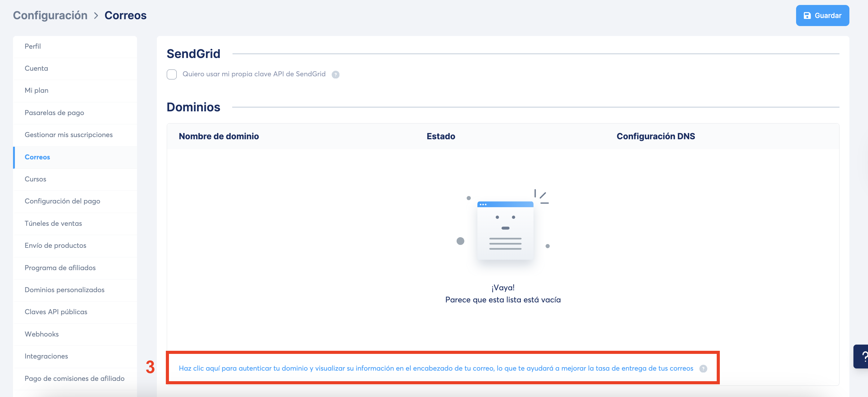Open Pasarelas de pago settings
The width and height of the screenshot is (868, 397).
54,113
